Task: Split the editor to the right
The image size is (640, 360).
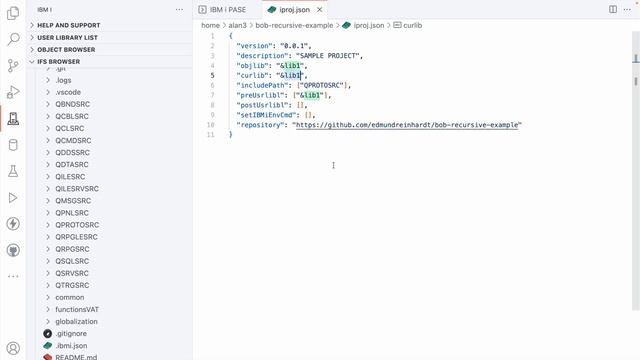Action: 613,9
